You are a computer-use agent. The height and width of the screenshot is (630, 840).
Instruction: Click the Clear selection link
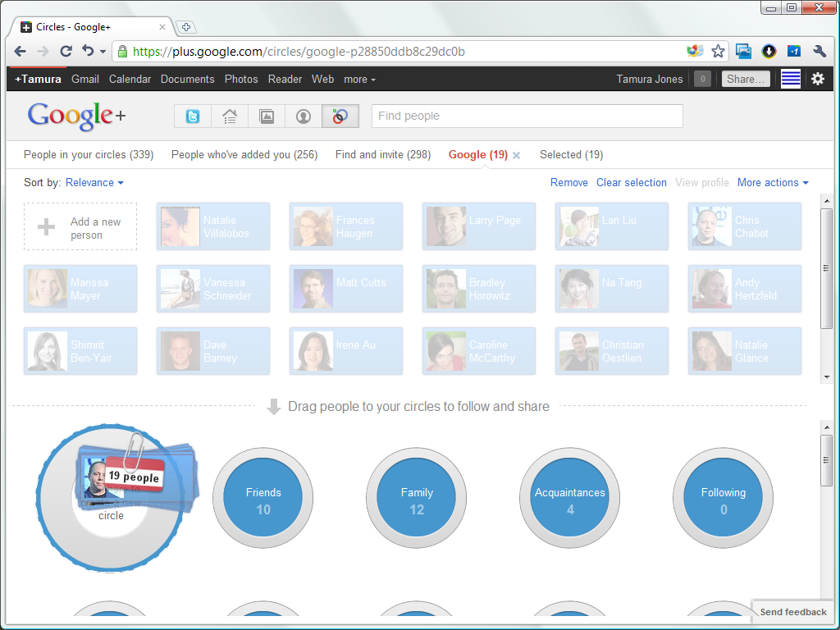(x=631, y=182)
